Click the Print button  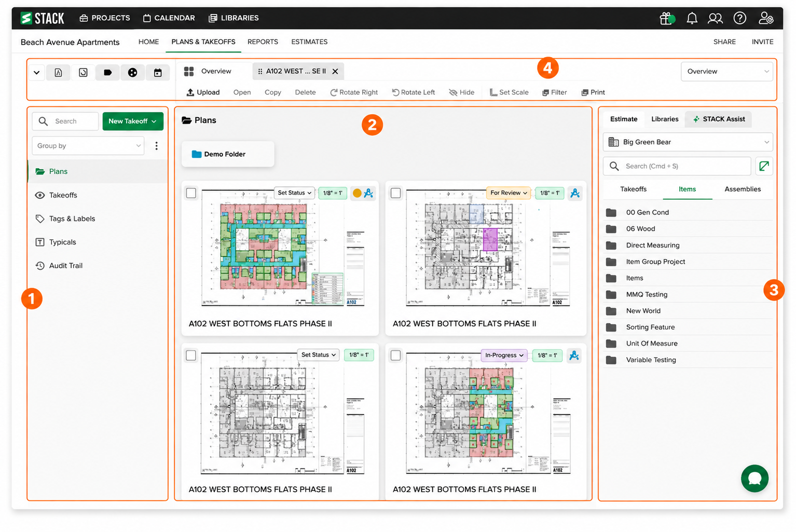[x=593, y=92]
